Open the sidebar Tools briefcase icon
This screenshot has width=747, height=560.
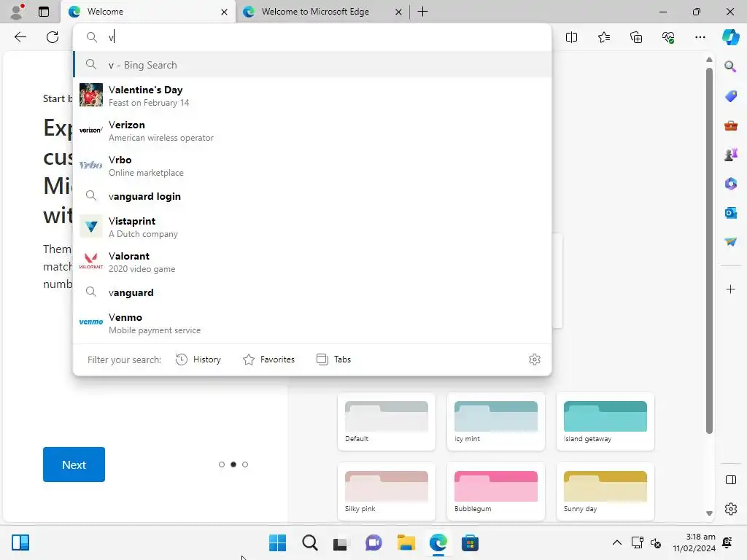pos(730,125)
